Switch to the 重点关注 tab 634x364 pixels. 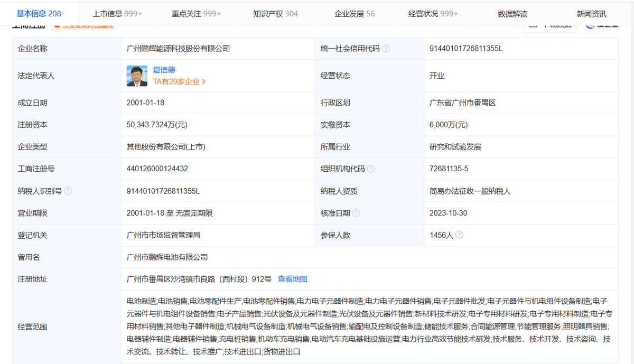tap(197, 14)
